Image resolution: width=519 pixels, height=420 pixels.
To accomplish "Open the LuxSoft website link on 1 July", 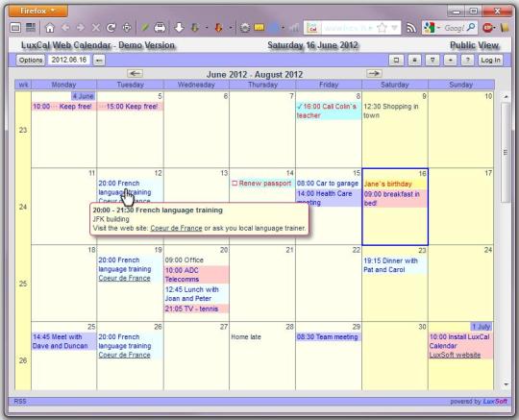I will coord(455,356).
